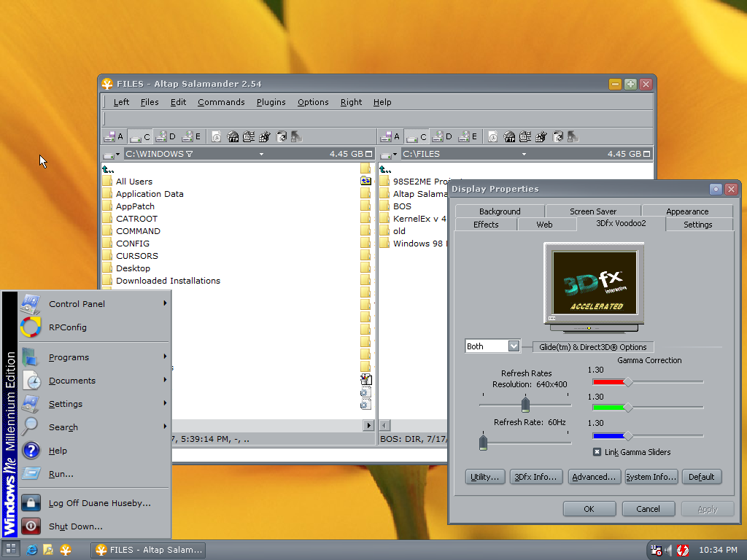Open Documents icon in right drive bar
Screen dimensions: 747x560
click(x=493, y=137)
